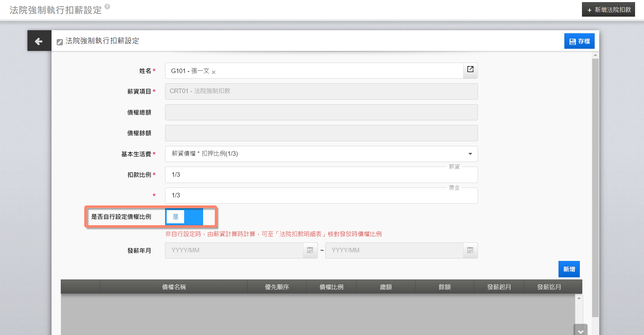
Task: Click the 獎金 deduction ratio field
Action: [321, 196]
